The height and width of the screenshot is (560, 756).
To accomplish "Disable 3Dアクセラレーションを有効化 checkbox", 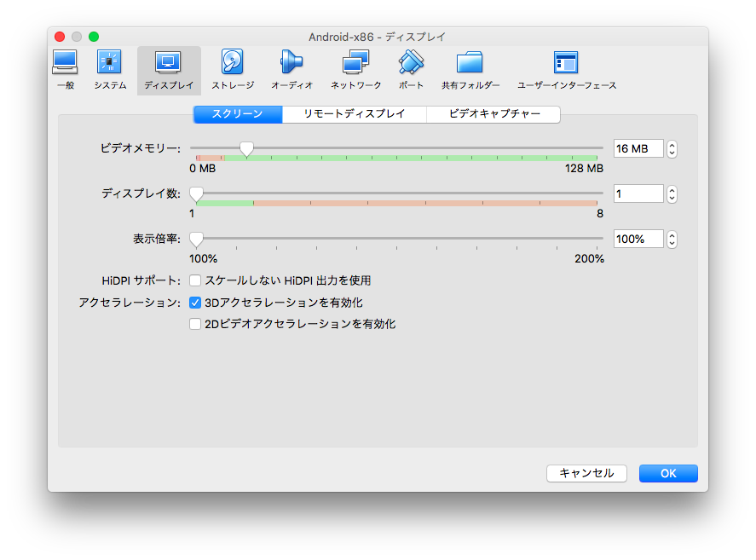I will click(x=195, y=302).
